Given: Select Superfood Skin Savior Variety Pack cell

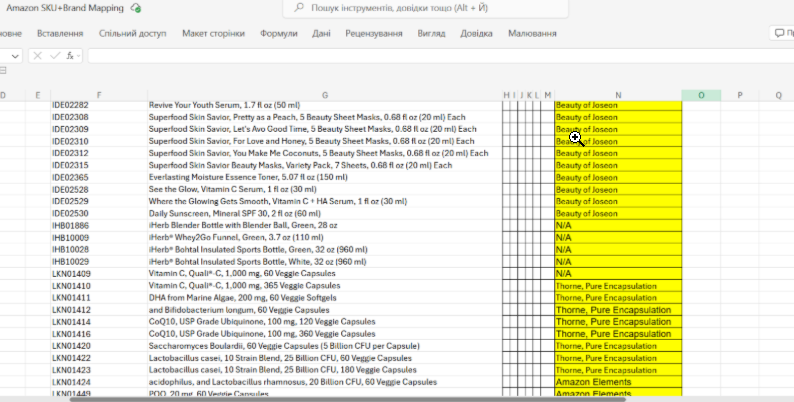Looking at the screenshot, I should [325, 165].
